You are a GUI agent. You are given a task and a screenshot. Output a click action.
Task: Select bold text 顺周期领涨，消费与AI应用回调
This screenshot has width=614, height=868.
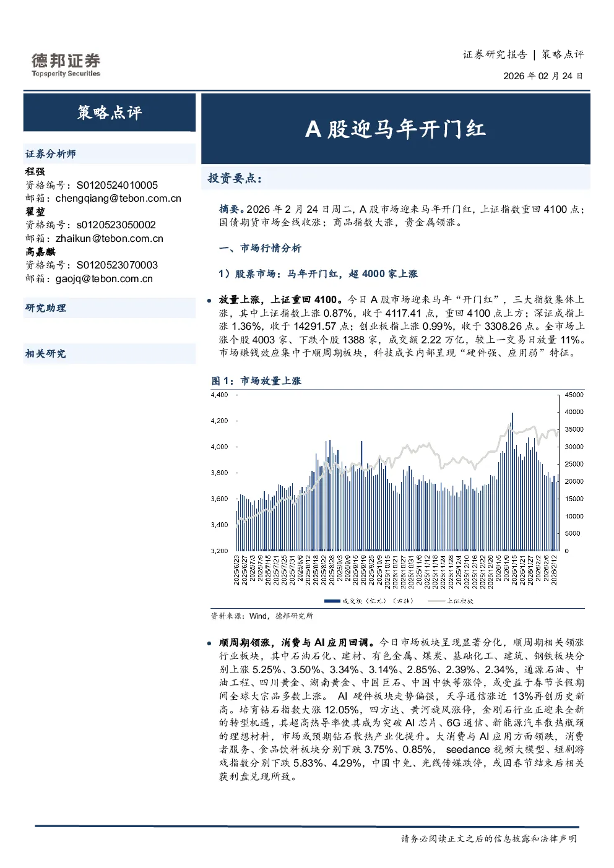(x=296, y=643)
